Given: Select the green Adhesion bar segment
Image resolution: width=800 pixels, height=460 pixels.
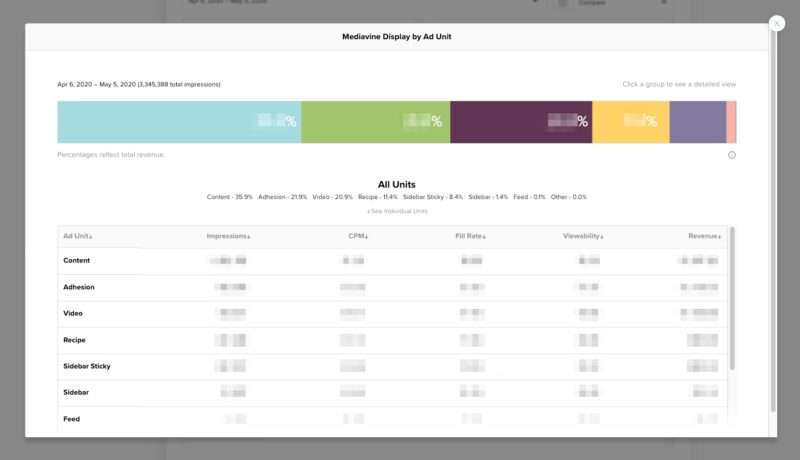Looking at the screenshot, I should [x=376, y=122].
